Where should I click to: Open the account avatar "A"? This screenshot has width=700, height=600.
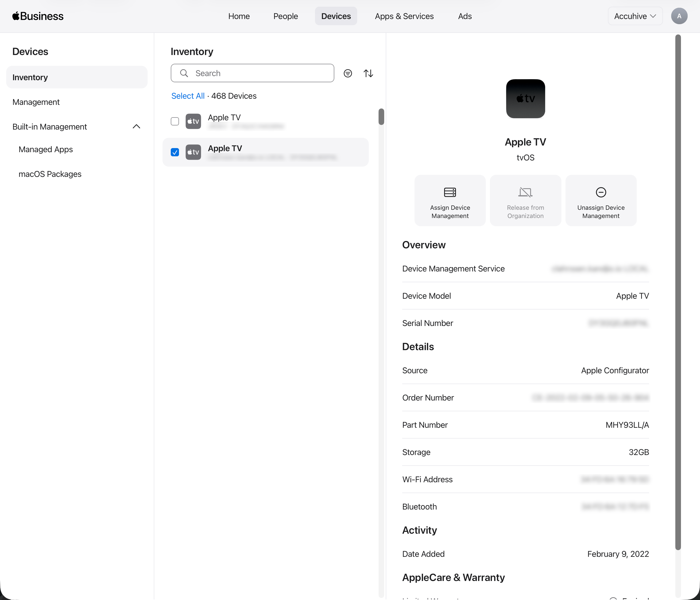coord(679,16)
